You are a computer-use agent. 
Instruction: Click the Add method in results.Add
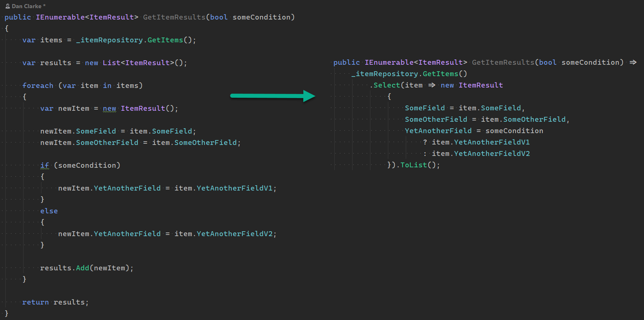click(x=83, y=268)
